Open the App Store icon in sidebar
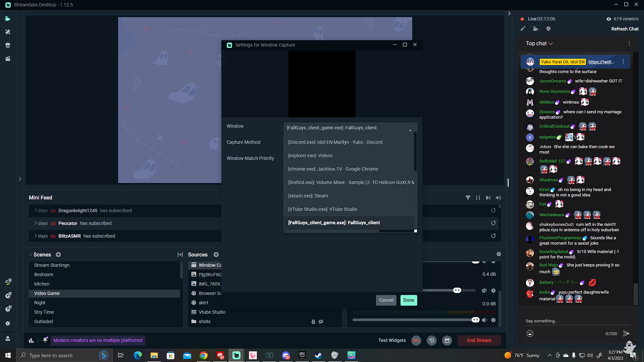Viewport: 644px width, 362px height. coord(8,45)
